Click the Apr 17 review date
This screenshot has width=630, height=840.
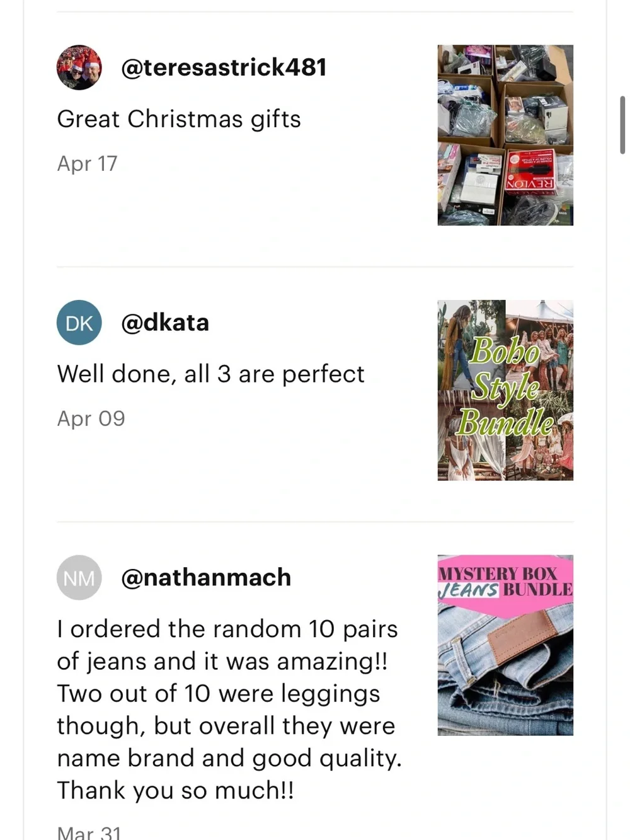coord(87,164)
